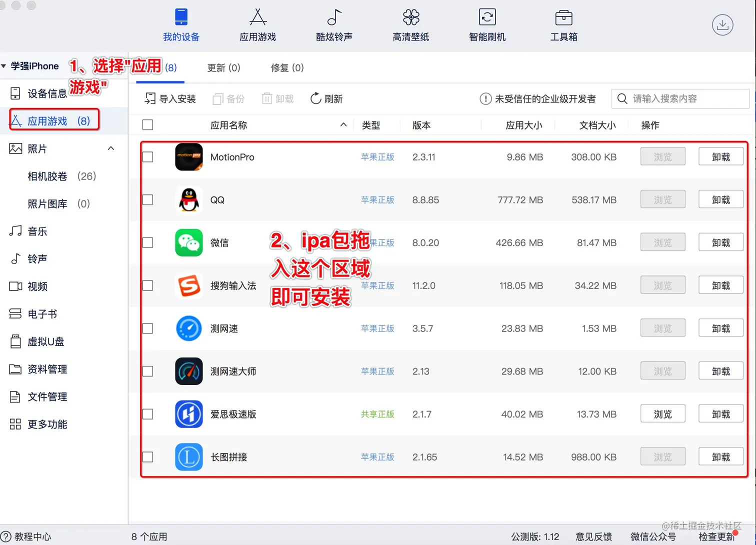Click the MotionPro app icon

click(x=189, y=157)
